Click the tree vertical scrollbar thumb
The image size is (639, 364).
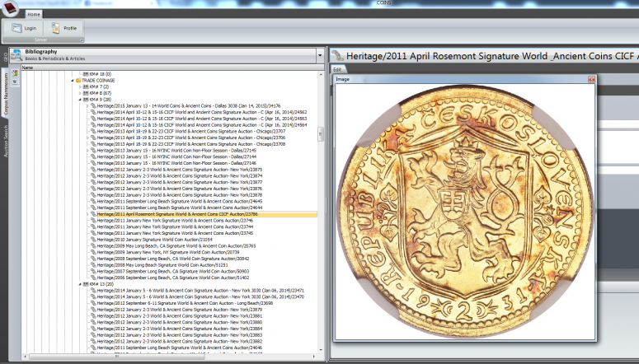(x=321, y=133)
